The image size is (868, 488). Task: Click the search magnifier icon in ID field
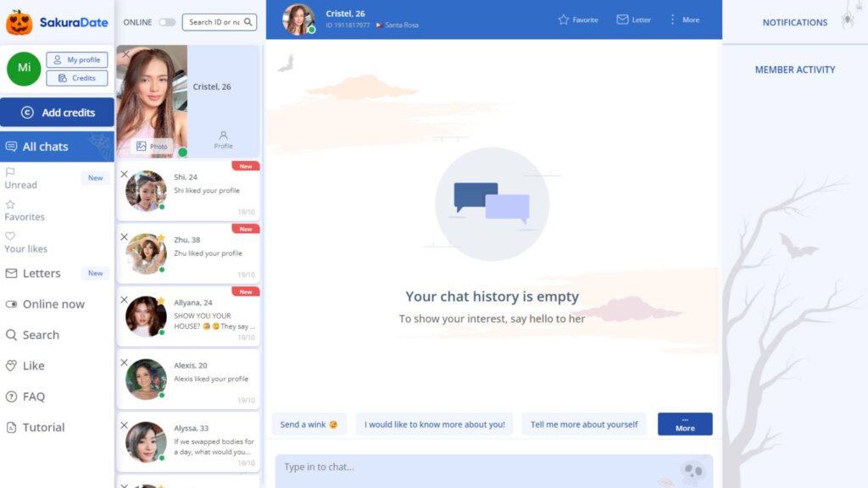[248, 22]
